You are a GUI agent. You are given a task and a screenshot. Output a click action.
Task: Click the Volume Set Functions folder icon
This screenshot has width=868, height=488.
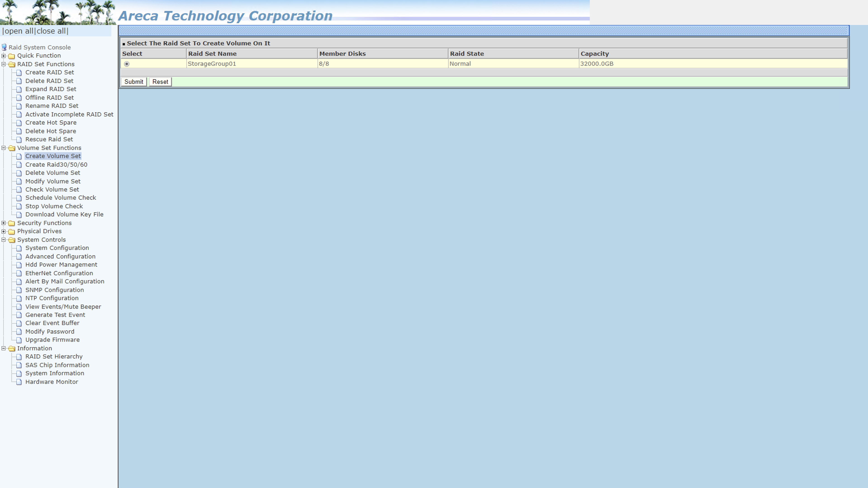pos(12,148)
